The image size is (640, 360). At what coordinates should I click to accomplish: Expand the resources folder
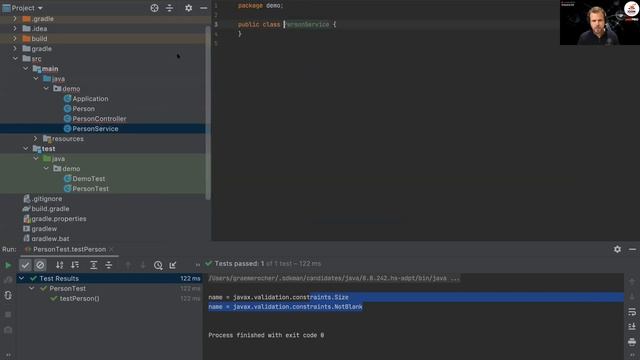[36, 139]
